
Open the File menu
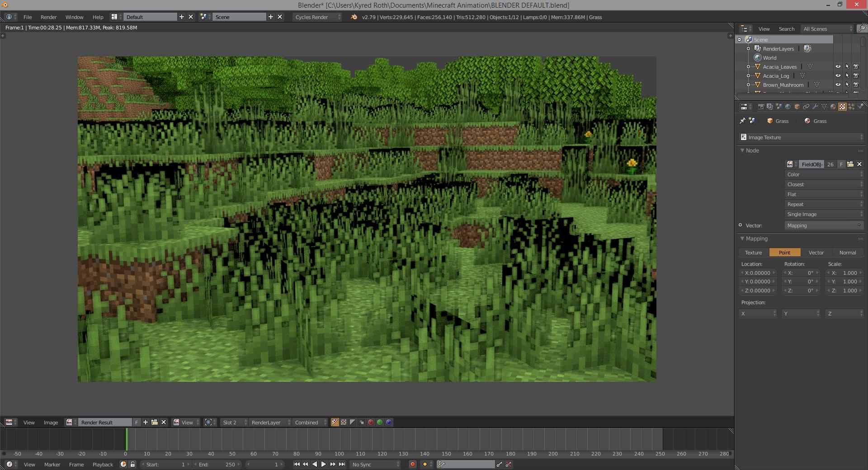28,17
